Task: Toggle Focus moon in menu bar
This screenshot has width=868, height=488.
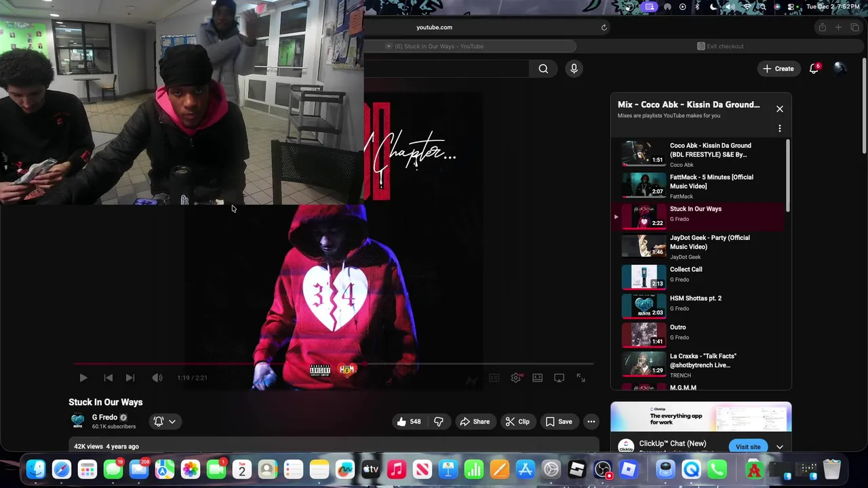Action: pos(713,7)
